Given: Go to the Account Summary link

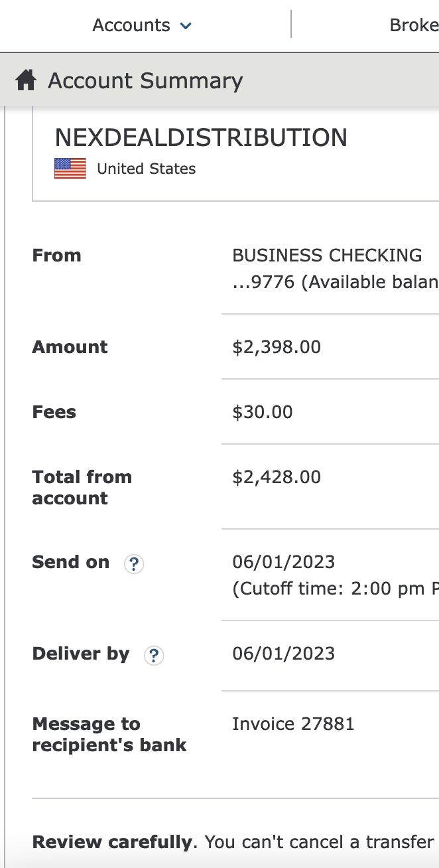Looking at the screenshot, I should (145, 81).
